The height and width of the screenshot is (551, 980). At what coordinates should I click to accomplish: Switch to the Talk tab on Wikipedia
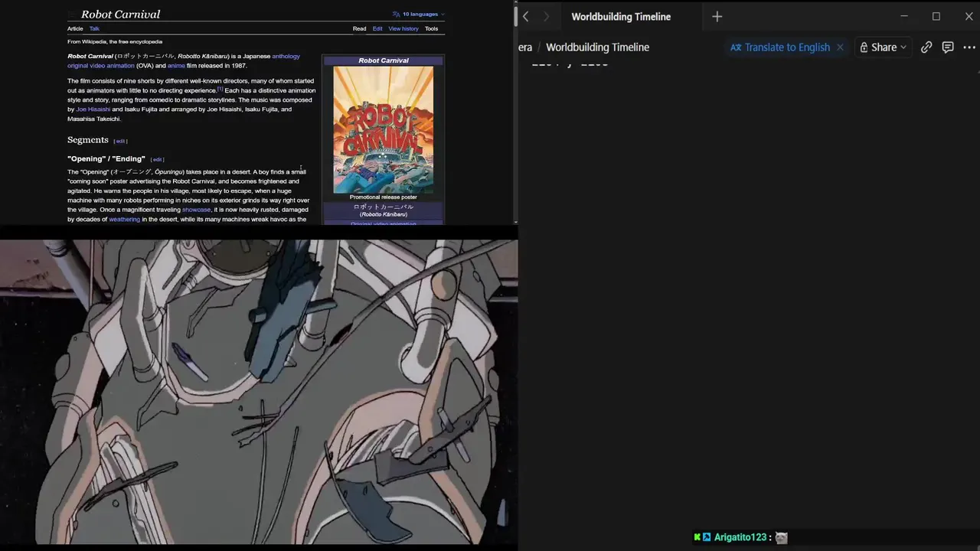(94, 28)
